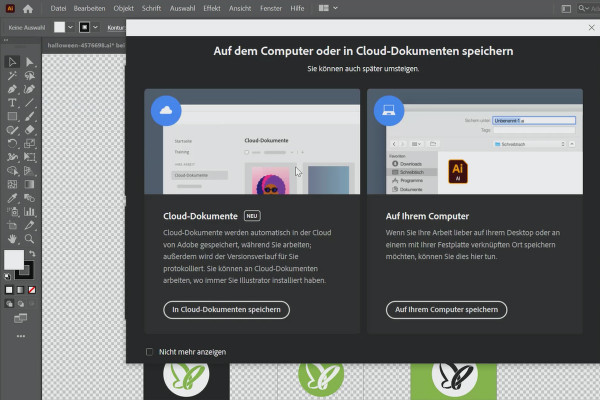
Task: Open stroke color dropdown in control bar
Action: [x=95, y=27]
